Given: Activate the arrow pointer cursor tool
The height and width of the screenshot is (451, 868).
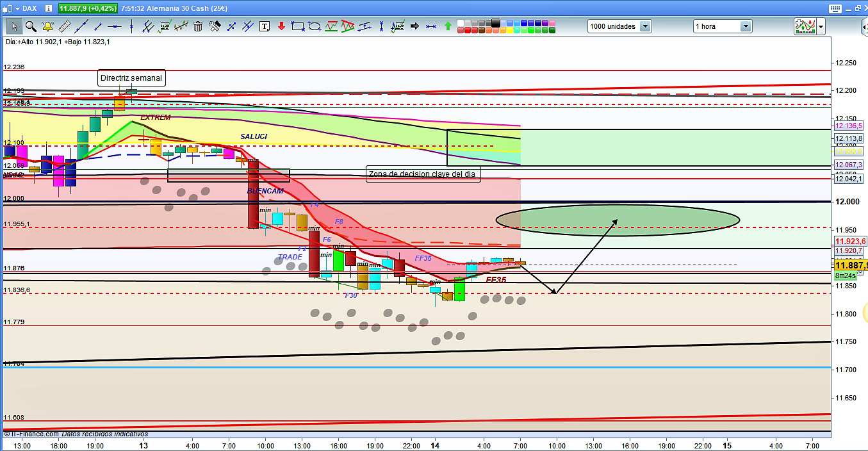Looking at the screenshot, I should point(14,26).
